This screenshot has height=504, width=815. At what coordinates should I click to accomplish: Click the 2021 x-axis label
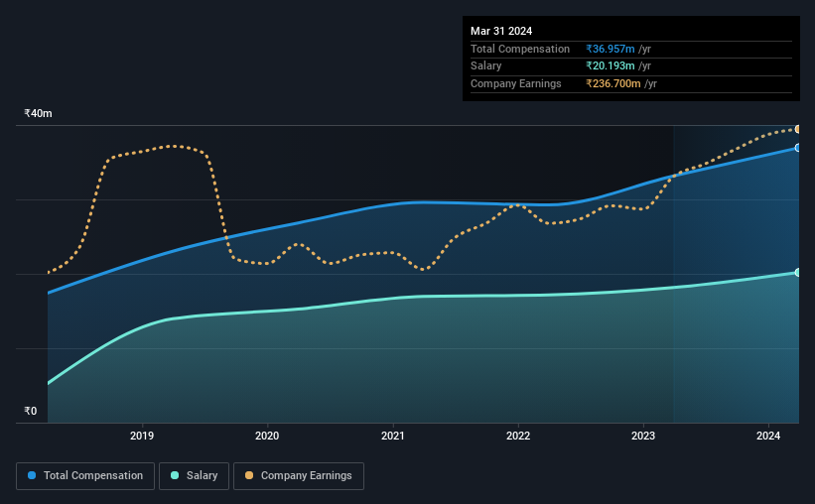(392, 436)
